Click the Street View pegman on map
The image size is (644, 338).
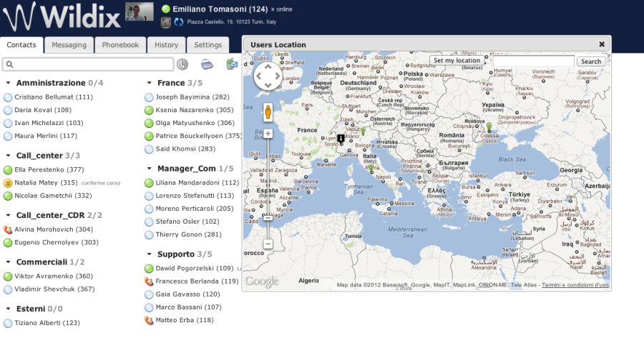268,111
